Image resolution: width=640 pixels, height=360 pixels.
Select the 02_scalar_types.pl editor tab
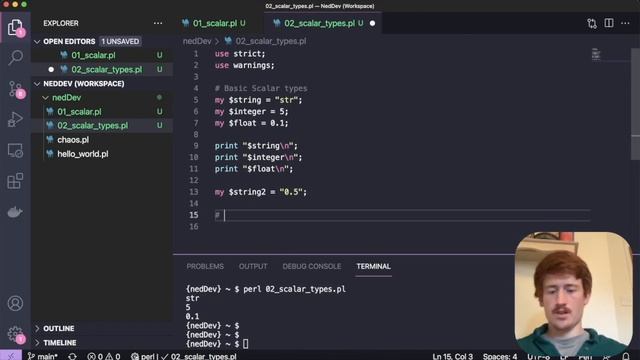click(320, 23)
